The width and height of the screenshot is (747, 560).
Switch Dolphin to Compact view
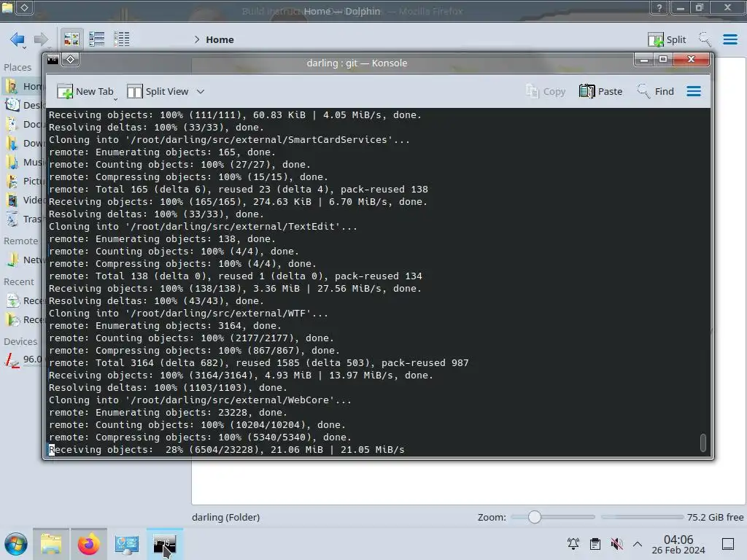click(97, 39)
